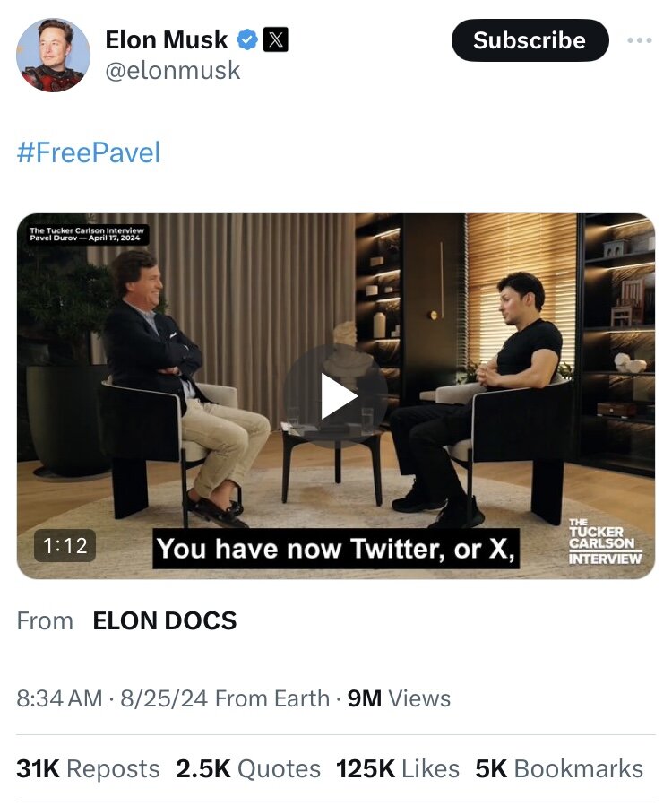
Task: Click the blue verified checkmark badge
Action: [x=248, y=39]
